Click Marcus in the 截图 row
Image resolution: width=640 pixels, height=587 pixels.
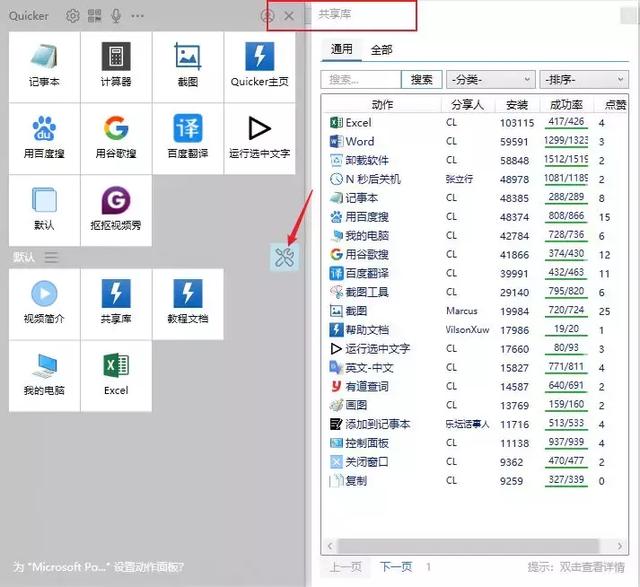tap(462, 311)
